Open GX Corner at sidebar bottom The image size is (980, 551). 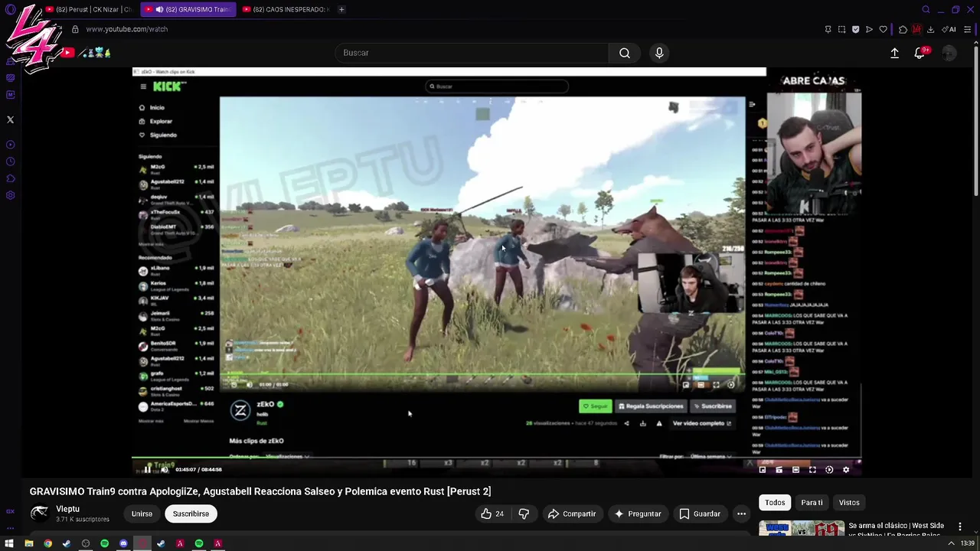tap(10, 511)
